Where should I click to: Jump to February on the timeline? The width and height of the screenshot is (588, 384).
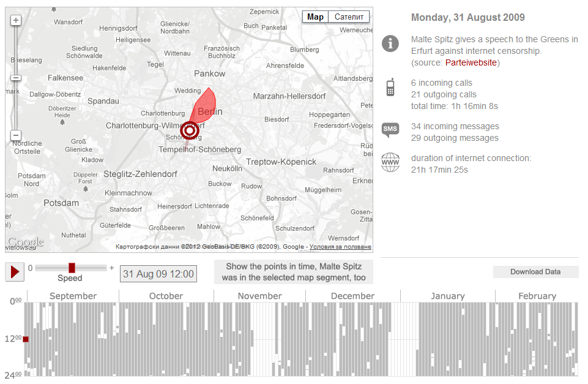click(537, 296)
